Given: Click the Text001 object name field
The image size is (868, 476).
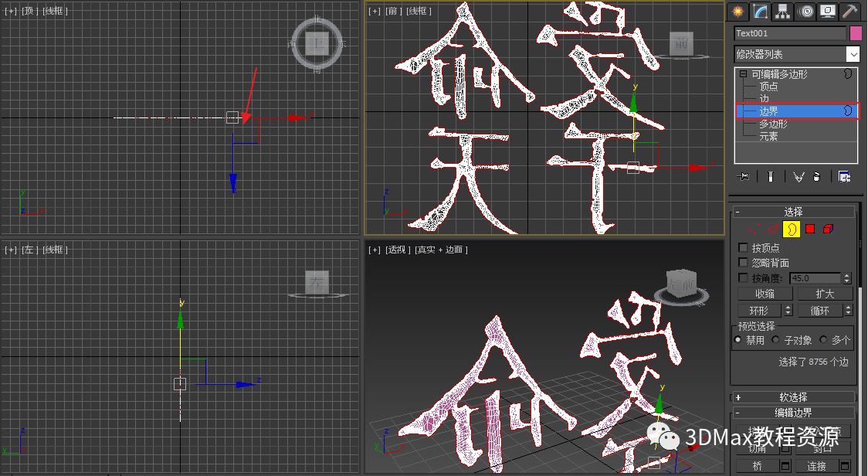Looking at the screenshot, I should [790, 33].
